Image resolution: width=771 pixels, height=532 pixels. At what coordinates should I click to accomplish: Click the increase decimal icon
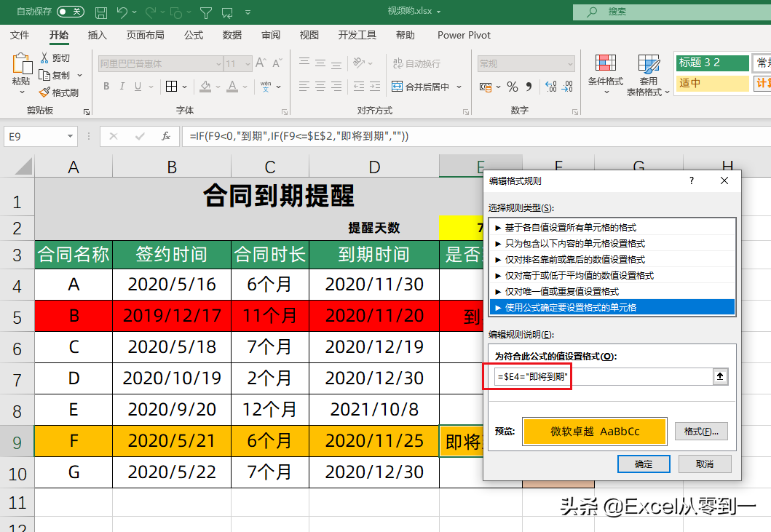tap(551, 87)
